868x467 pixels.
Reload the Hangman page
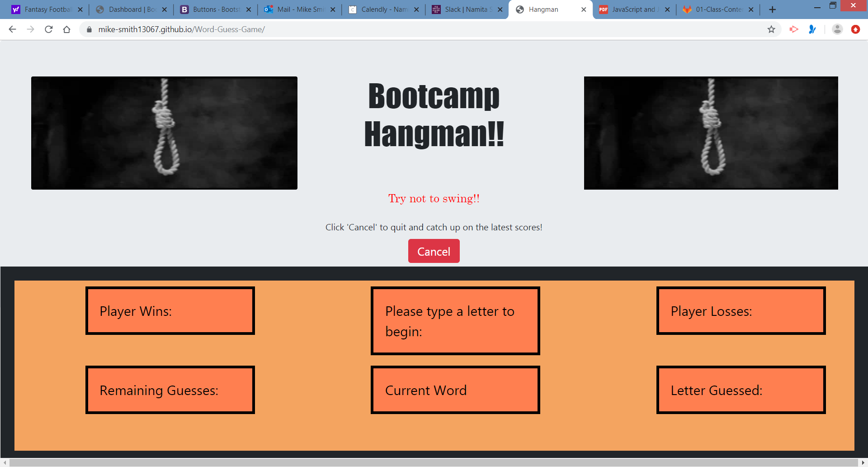click(49, 29)
